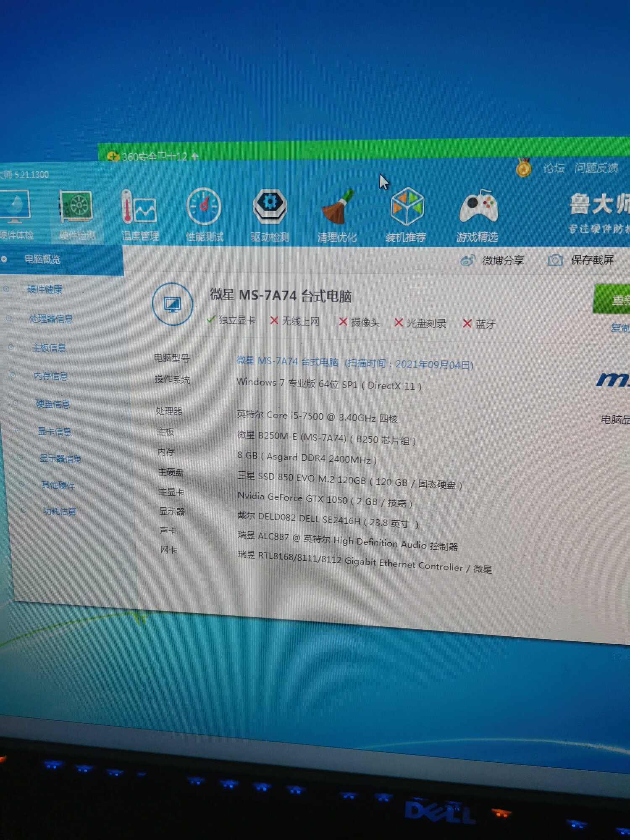Select 电脑概览 in the sidebar

[42, 259]
